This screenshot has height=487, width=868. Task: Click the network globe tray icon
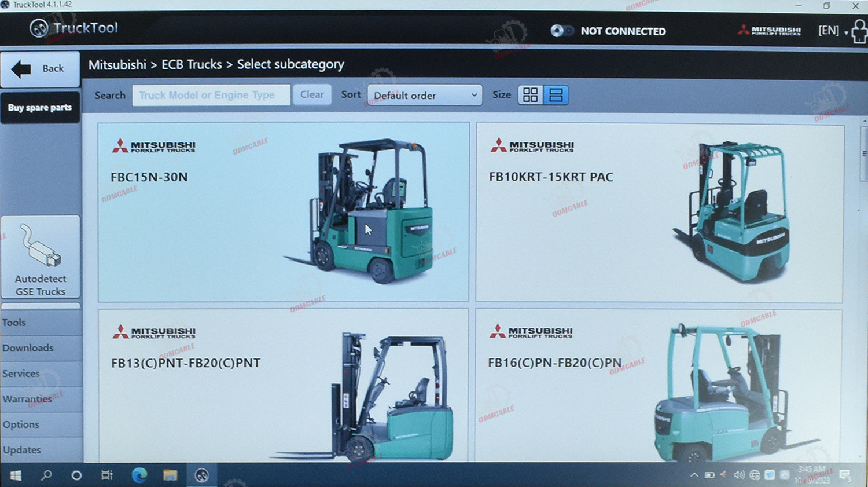click(755, 475)
